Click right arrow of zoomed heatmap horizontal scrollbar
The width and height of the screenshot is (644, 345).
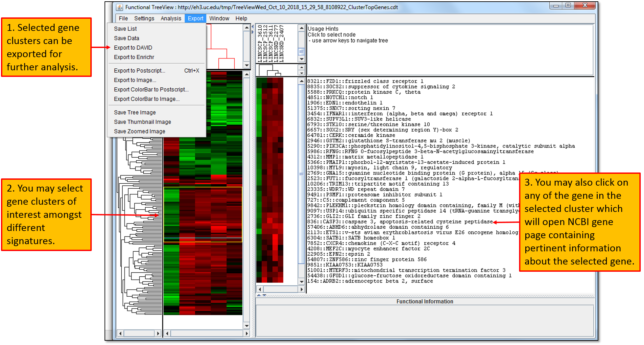(301, 289)
